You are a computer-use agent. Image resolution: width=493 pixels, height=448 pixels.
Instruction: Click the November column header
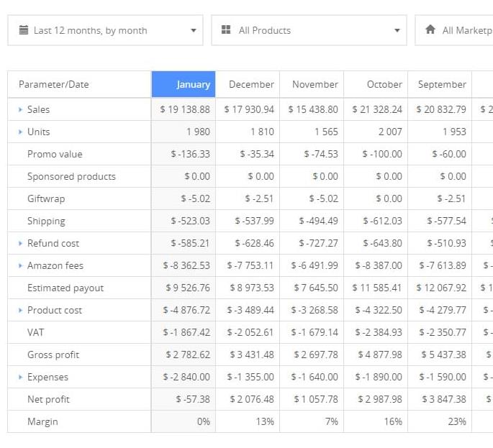coord(312,84)
